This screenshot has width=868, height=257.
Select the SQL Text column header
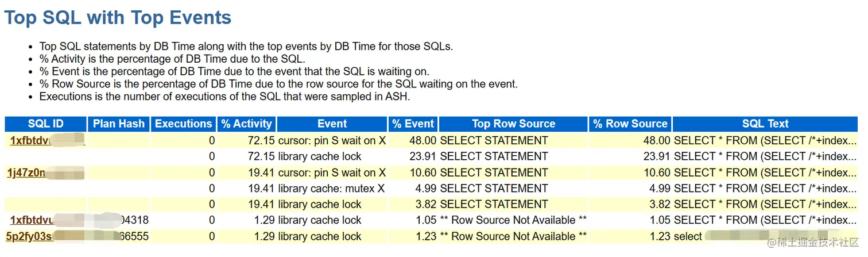click(x=765, y=124)
